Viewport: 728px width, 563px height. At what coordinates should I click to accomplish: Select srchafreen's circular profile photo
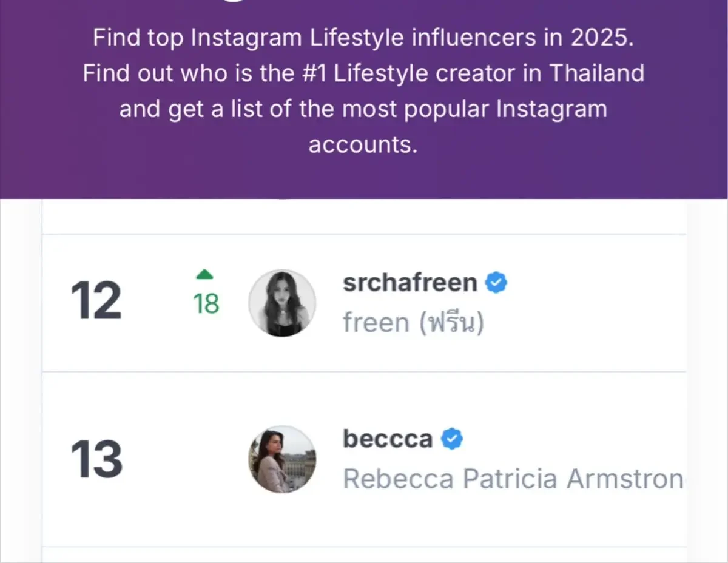(282, 303)
